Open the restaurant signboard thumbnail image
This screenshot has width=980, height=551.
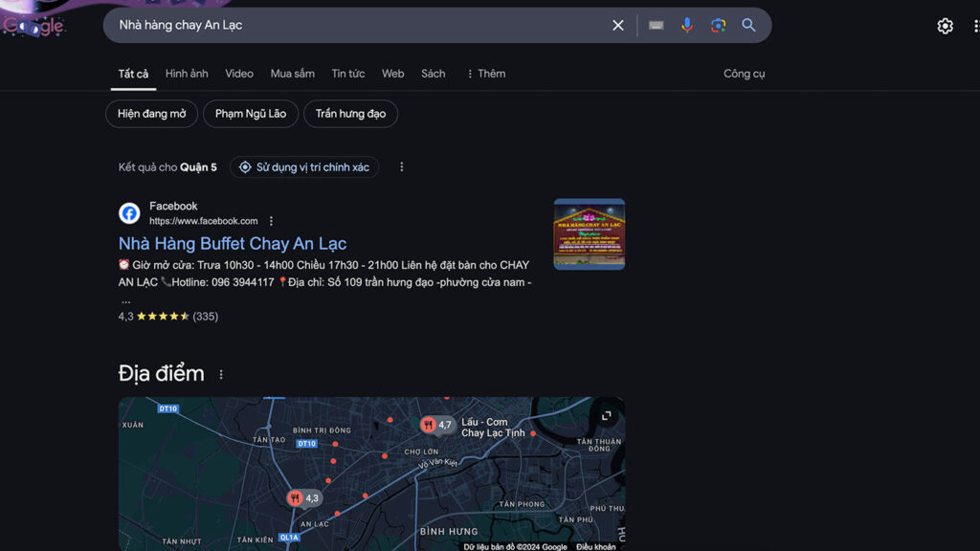(589, 234)
